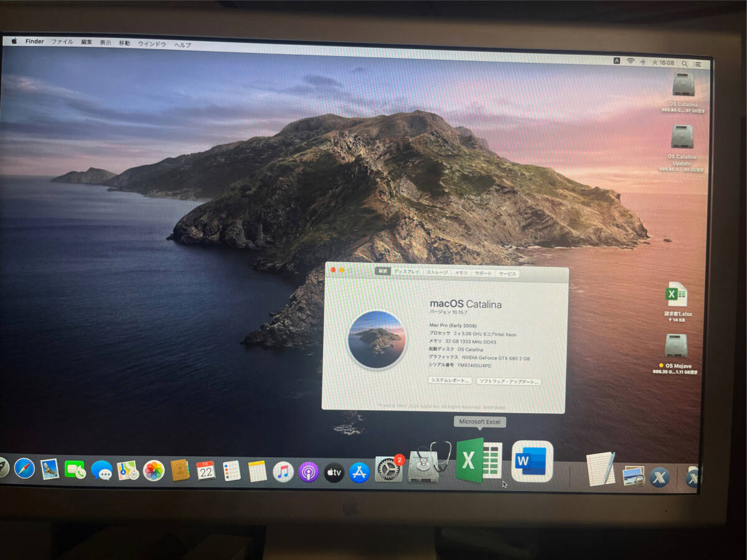Viewport: 747px width, 560px height.
Task: Click the Microsoft Excel Dock icon
Action: 479,460
